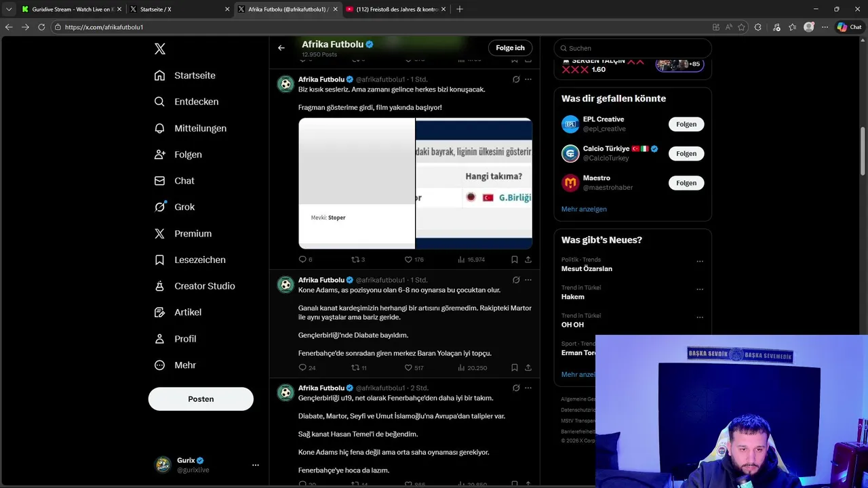Open options for OH OH trend
Image resolution: width=868 pixels, height=488 pixels.
[x=700, y=317]
